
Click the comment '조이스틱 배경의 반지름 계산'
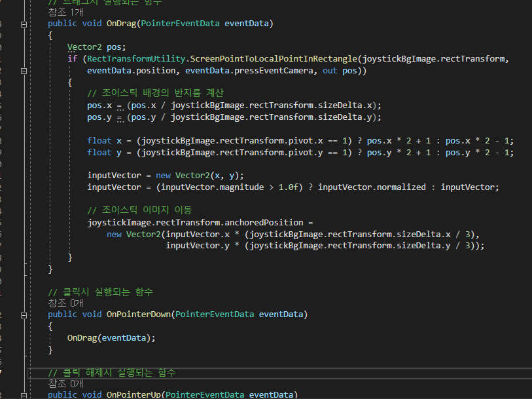[155, 93]
